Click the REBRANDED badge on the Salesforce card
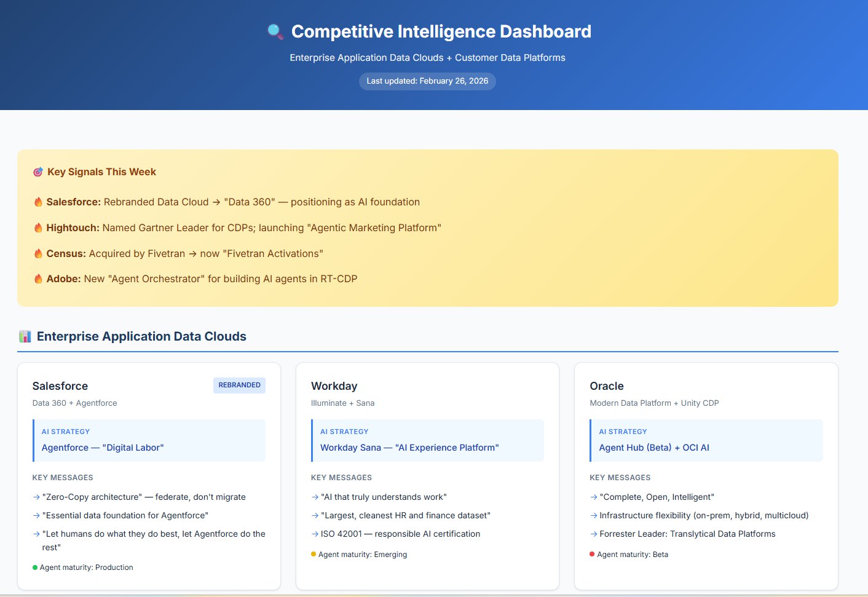Viewport: 868px width, 597px height. click(x=239, y=385)
